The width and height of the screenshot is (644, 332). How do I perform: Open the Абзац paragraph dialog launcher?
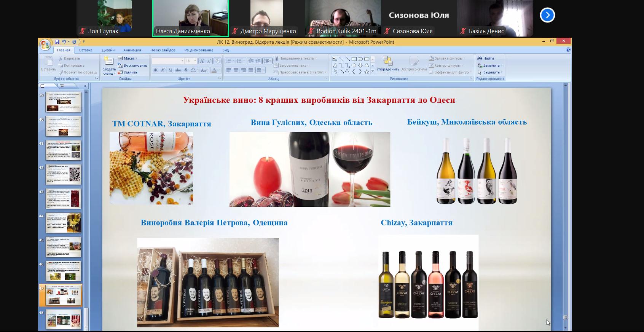[x=326, y=78]
